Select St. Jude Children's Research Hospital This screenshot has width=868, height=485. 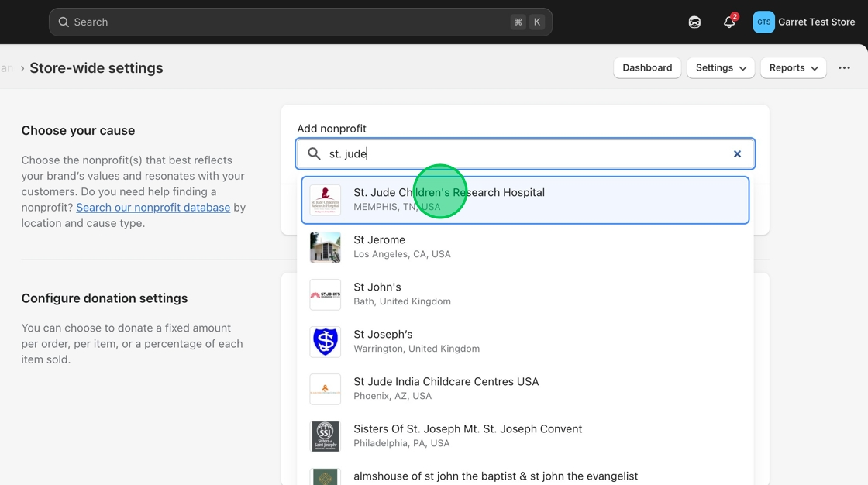(525, 201)
